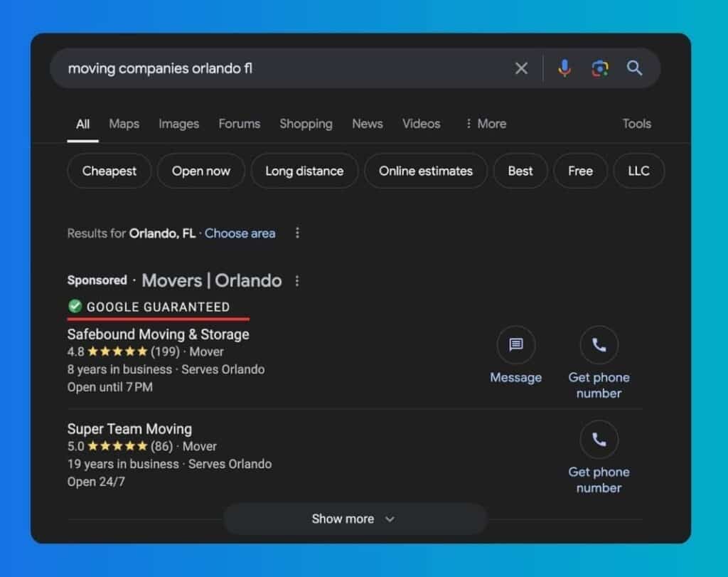Viewport: 728px width, 577px height.
Task: Apply the Free filter chip
Action: click(580, 171)
